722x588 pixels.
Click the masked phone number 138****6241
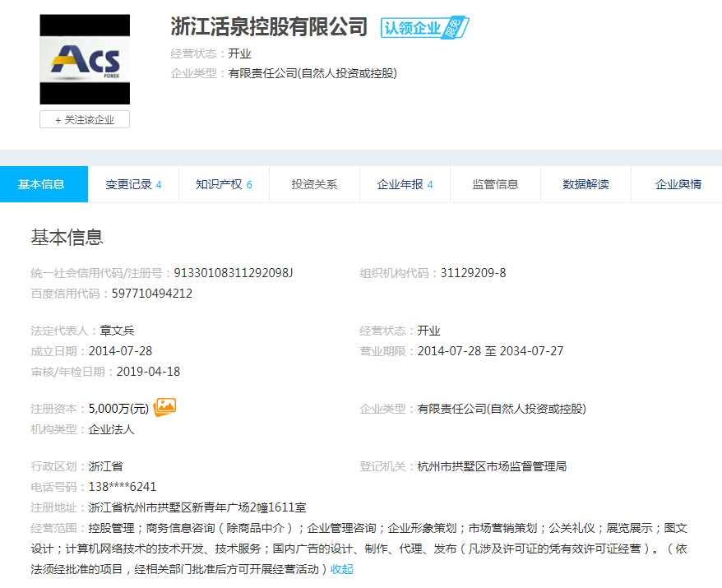[x=123, y=487]
